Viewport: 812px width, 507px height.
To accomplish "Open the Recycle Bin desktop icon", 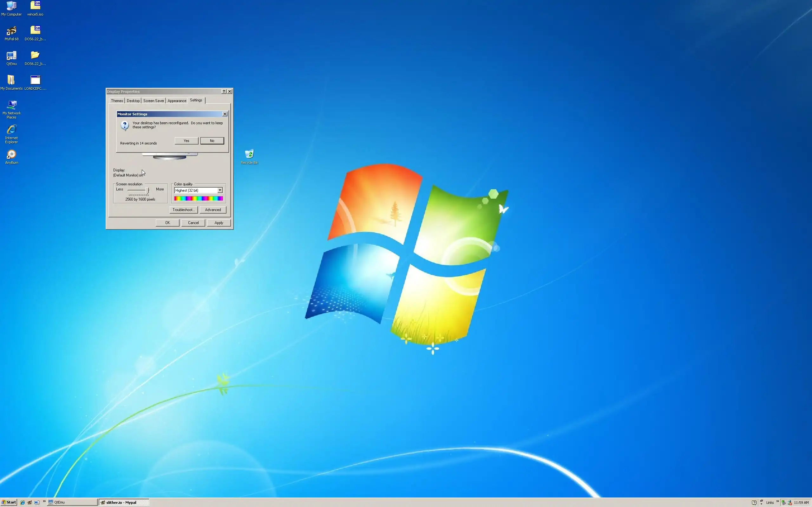I will pyautogui.click(x=249, y=154).
